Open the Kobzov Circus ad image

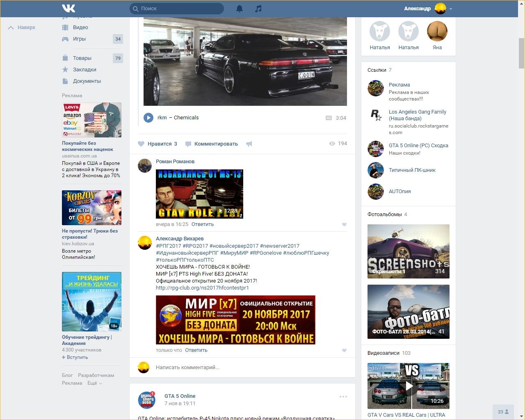(x=91, y=208)
